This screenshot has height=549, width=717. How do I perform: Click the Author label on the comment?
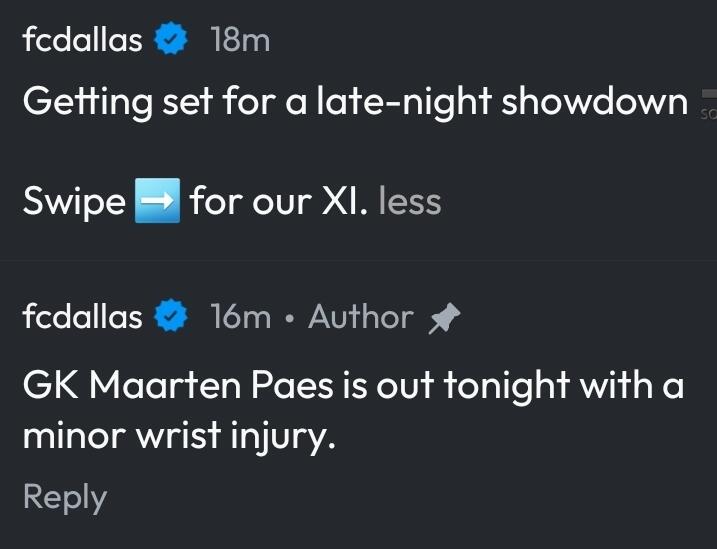(360, 318)
